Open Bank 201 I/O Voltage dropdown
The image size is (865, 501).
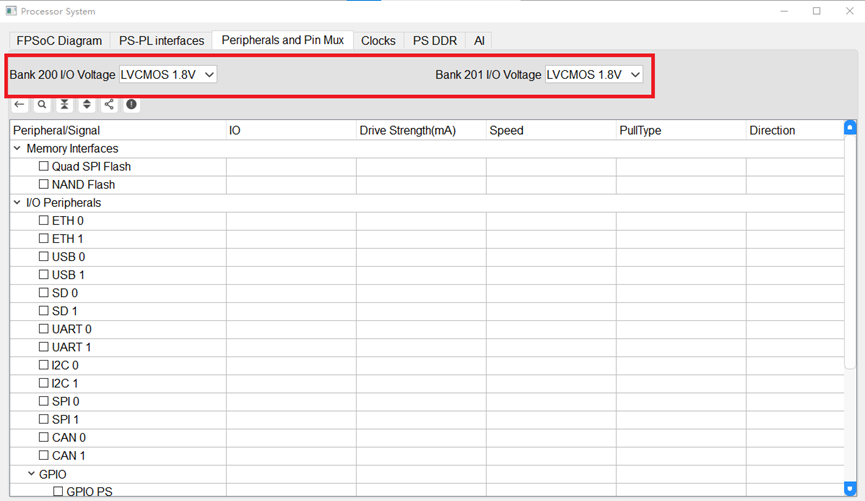tap(594, 74)
